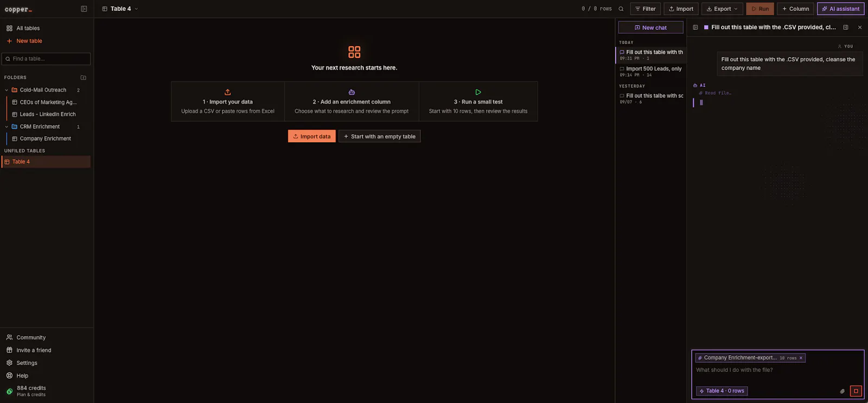Click the chat message input field
868x403 pixels.
[x=777, y=370]
